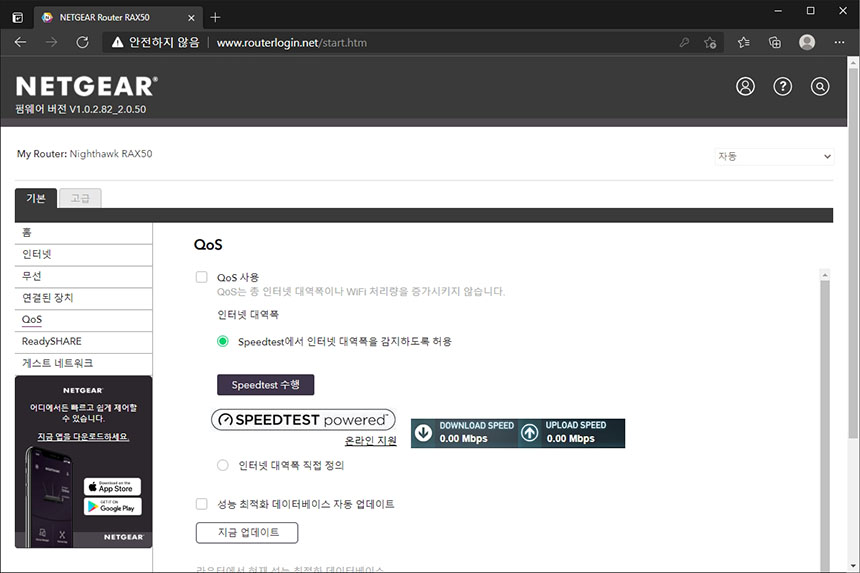Open the QoS sidebar menu item
This screenshot has height=573, width=860.
click(x=83, y=320)
